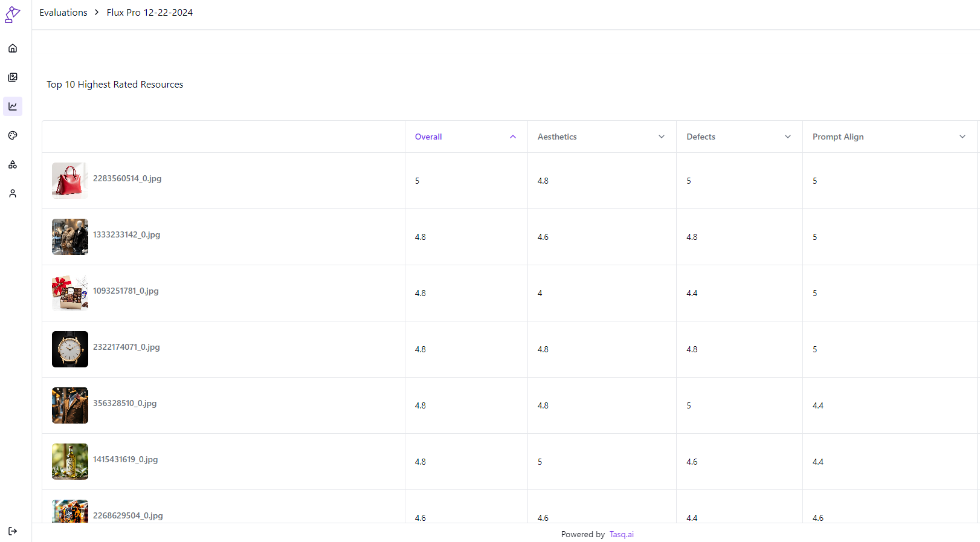Select file name 1093251781_0.jpg
Image resolution: width=980 pixels, height=542 pixels.
(126, 291)
